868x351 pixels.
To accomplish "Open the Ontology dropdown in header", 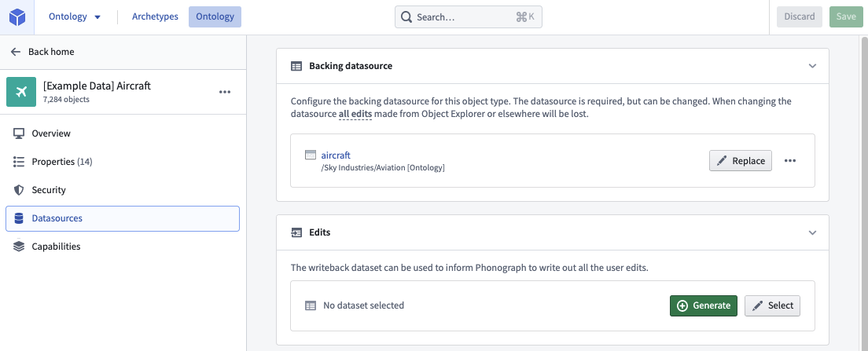I will 75,16.
